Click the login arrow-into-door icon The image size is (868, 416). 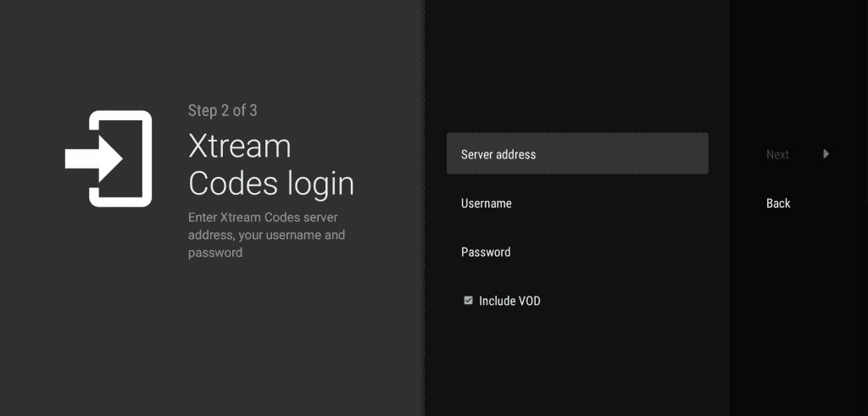[x=108, y=158]
